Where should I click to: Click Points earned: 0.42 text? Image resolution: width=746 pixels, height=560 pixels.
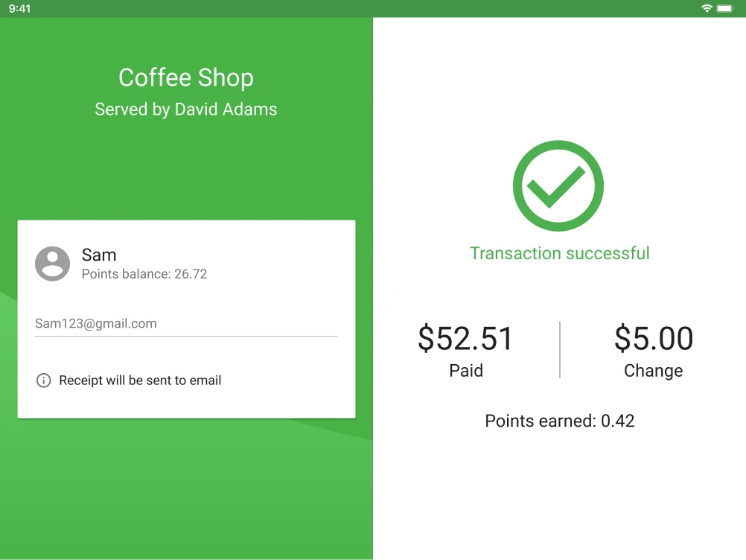point(560,421)
